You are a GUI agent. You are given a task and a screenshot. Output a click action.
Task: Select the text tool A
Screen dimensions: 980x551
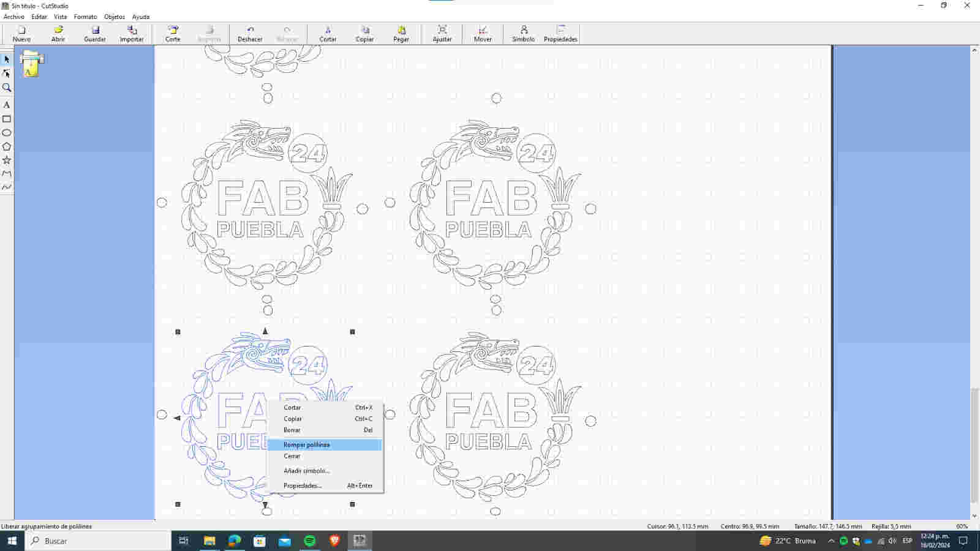(x=7, y=105)
